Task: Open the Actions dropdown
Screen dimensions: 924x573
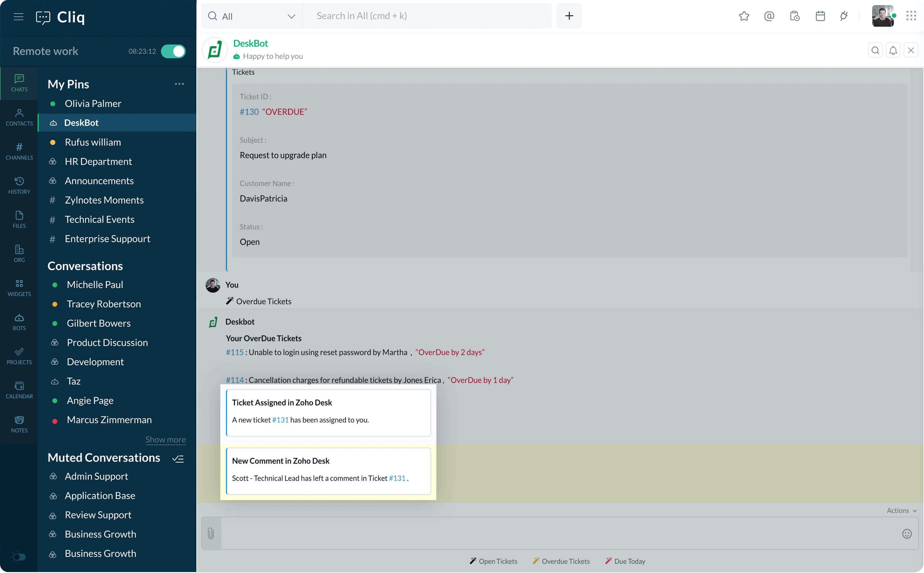Action: click(901, 510)
